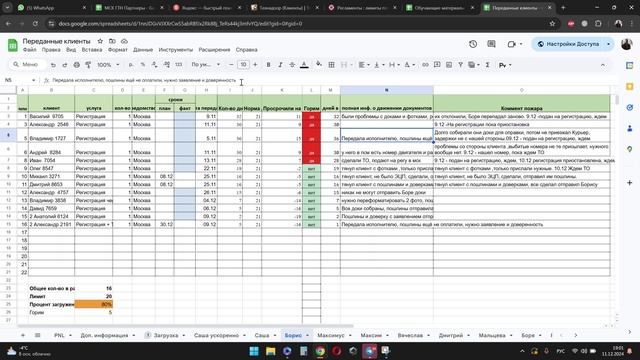640x360 pixels.
Task: Expand the name box dropdown arrow
Action: click(x=33, y=80)
